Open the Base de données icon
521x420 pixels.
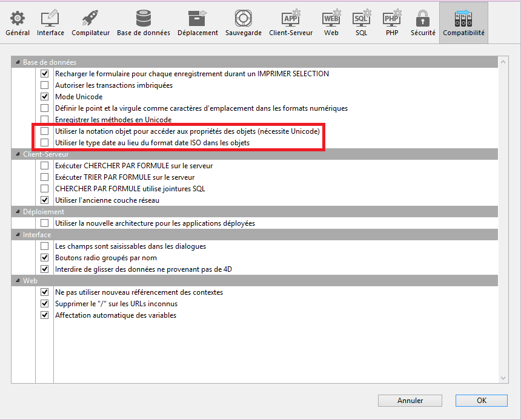[143, 18]
